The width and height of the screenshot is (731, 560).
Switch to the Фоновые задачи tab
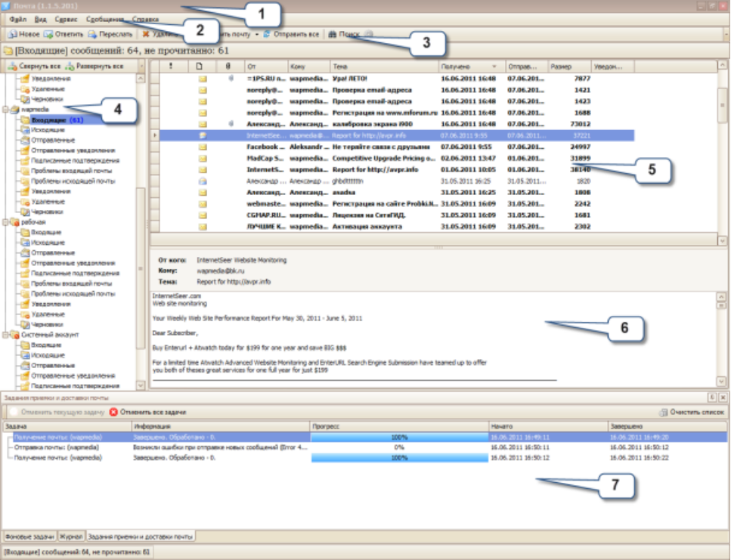[29, 537]
